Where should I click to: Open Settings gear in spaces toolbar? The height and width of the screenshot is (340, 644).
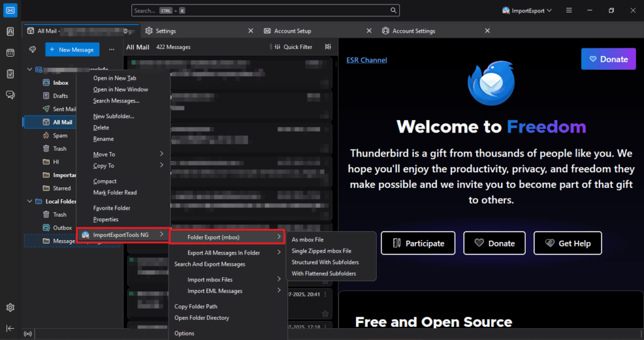click(10, 307)
